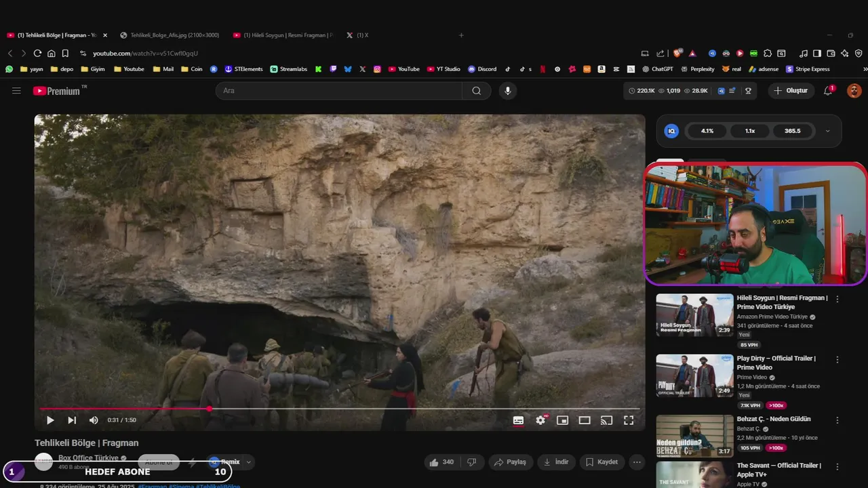Open browser extensions puzzle icon
The height and width of the screenshot is (488, 868).
pos(768,53)
